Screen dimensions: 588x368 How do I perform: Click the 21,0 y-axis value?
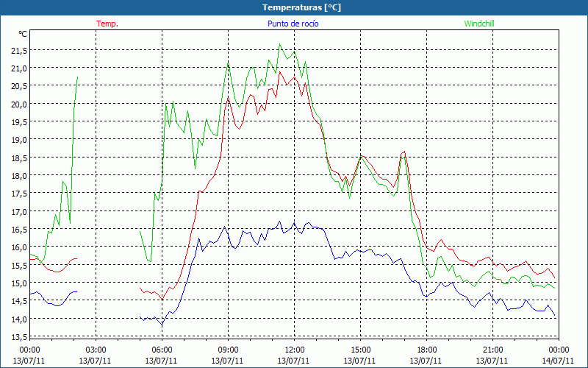click(19, 68)
